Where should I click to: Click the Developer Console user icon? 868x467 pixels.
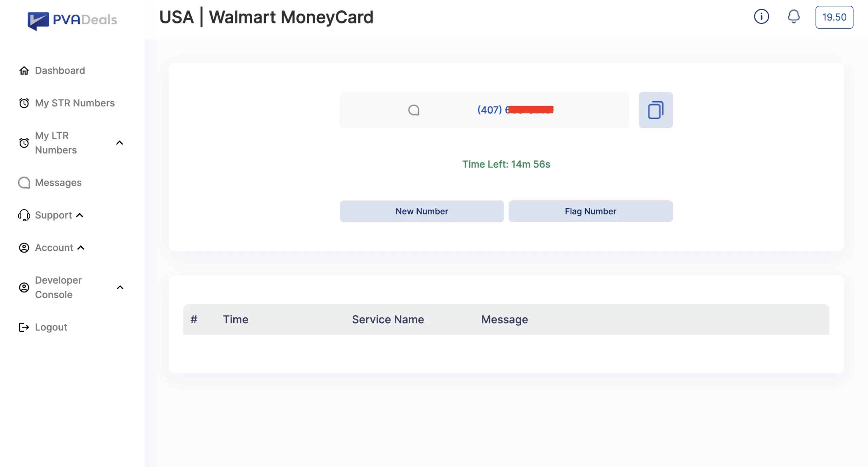pyautogui.click(x=24, y=287)
